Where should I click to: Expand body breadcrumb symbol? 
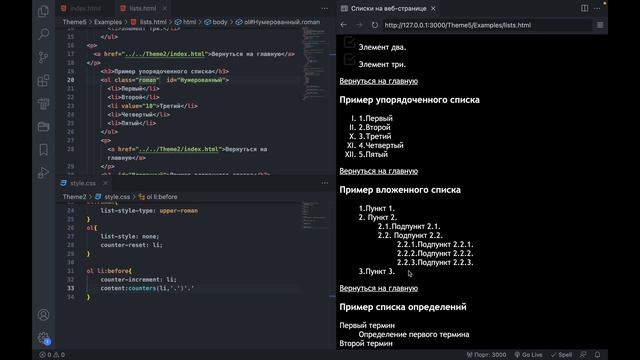tap(216, 22)
